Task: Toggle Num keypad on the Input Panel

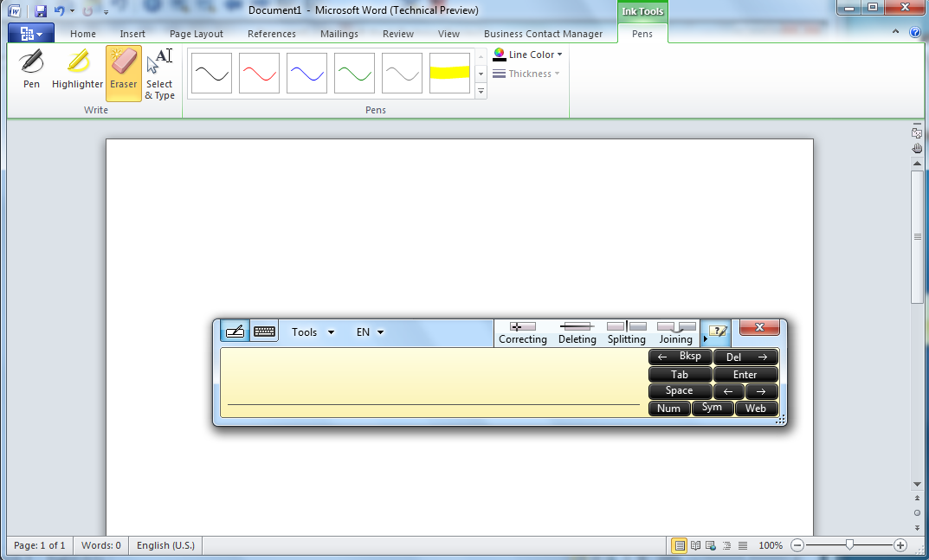Action: click(x=668, y=408)
